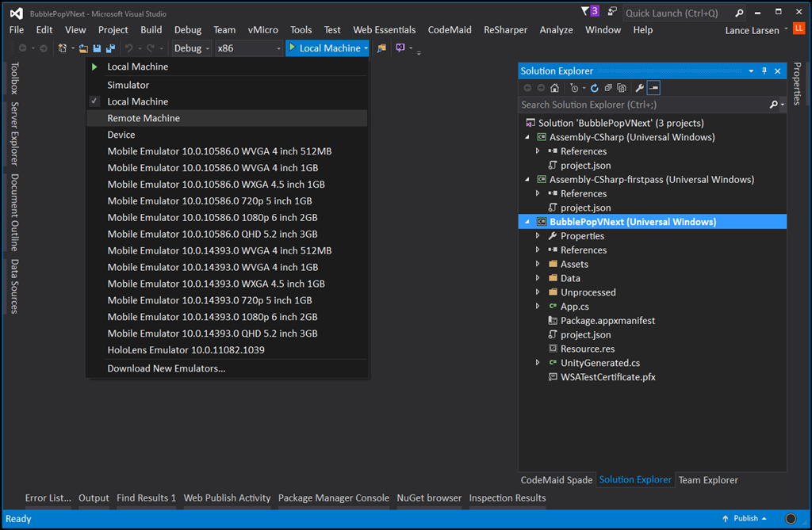812x530 pixels.
Task: Open the Package Manager Console tab
Action: [334, 498]
